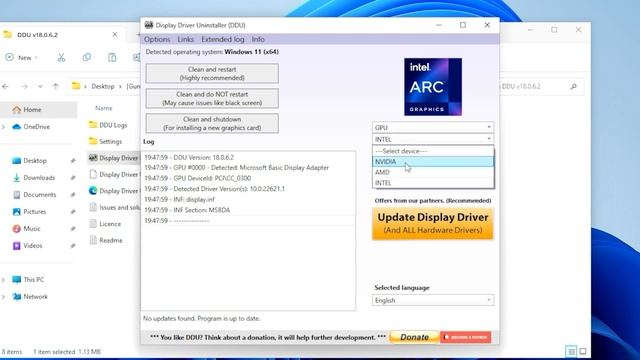Sort files by Name column header

(104, 108)
